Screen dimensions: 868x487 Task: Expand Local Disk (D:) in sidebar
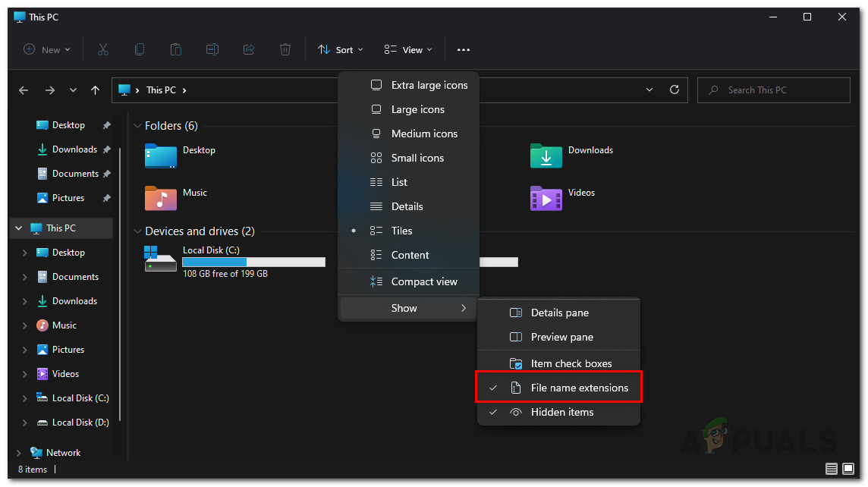point(25,423)
